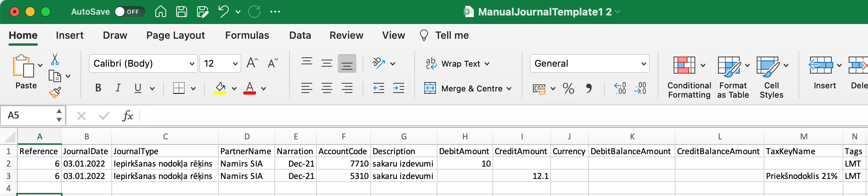868x196 pixels.
Task: Toggle Bold formatting
Action: click(98, 88)
